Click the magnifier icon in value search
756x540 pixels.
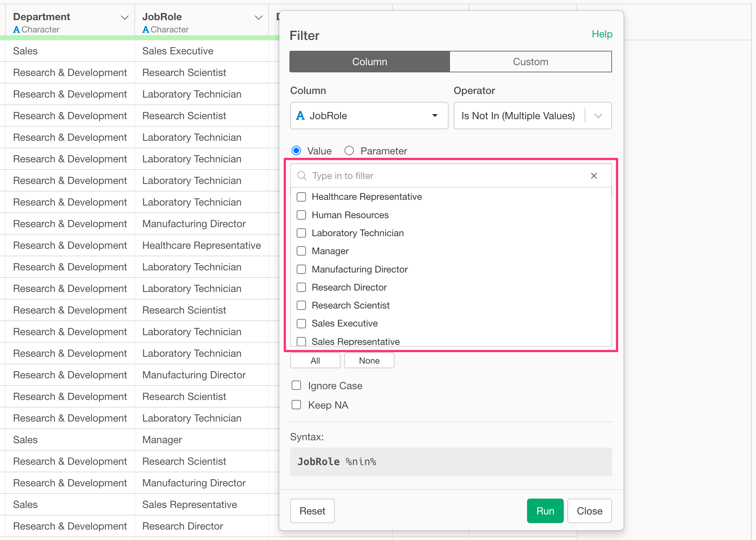point(302,176)
